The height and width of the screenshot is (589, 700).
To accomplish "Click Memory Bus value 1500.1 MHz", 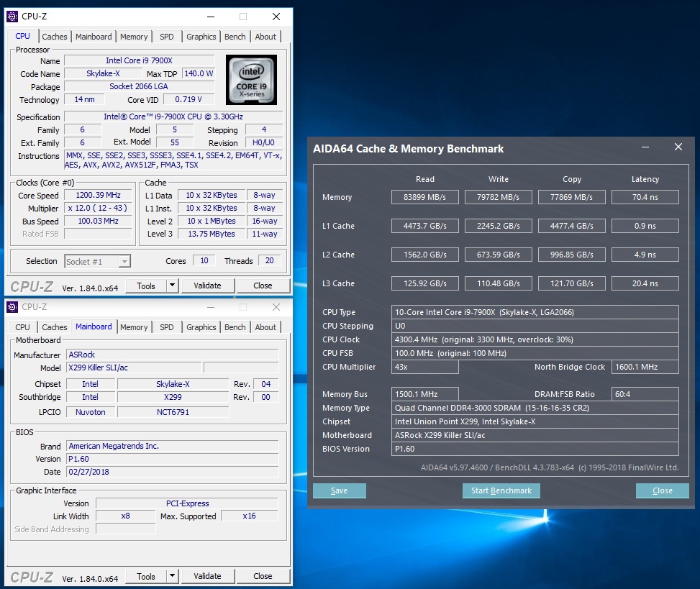I will point(425,394).
